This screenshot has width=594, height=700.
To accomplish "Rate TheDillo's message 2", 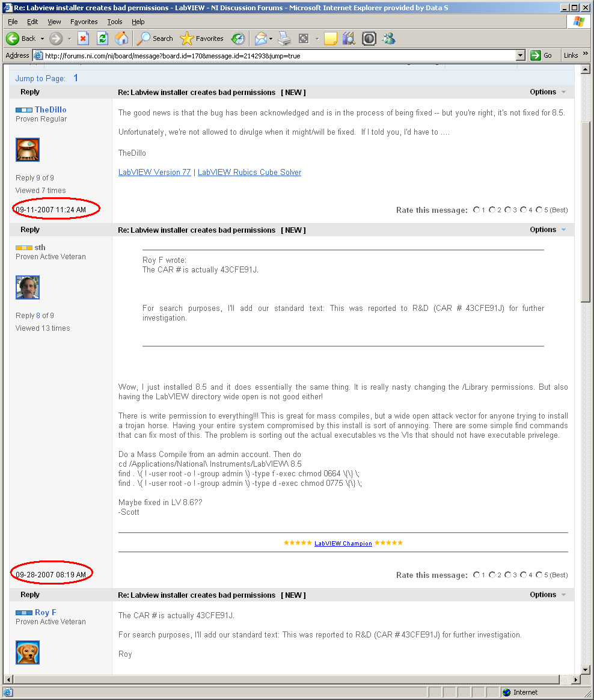I will 492,210.
